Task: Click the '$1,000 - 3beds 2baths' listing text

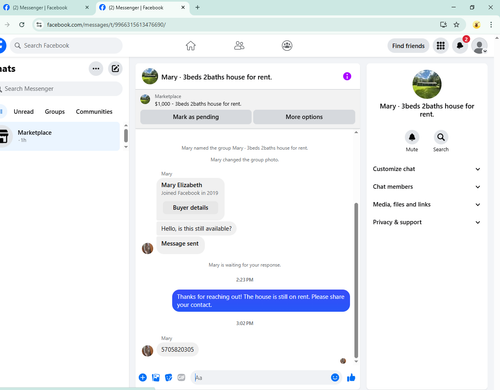Action: coord(198,104)
